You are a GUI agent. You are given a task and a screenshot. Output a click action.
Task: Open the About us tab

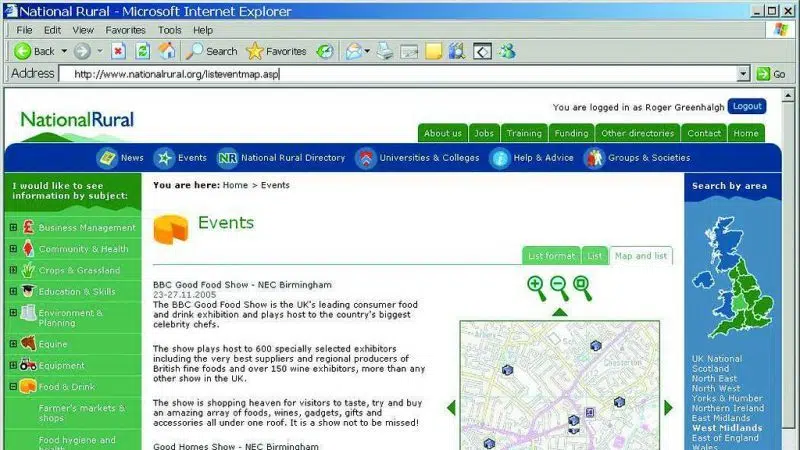(x=443, y=133)
